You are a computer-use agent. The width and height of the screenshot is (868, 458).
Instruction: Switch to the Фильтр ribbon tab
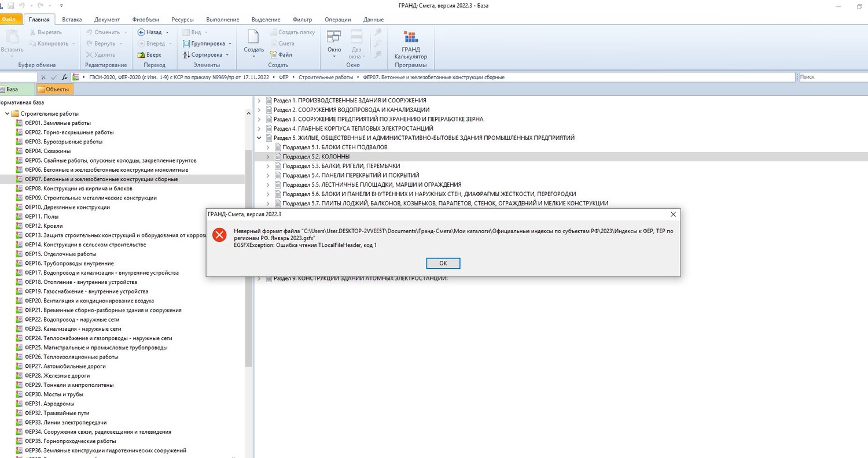tap(303, 20)
